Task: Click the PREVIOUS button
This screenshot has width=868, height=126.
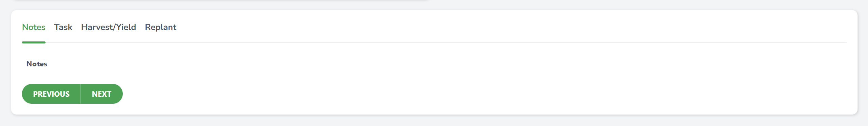Action: pos(51,94)
